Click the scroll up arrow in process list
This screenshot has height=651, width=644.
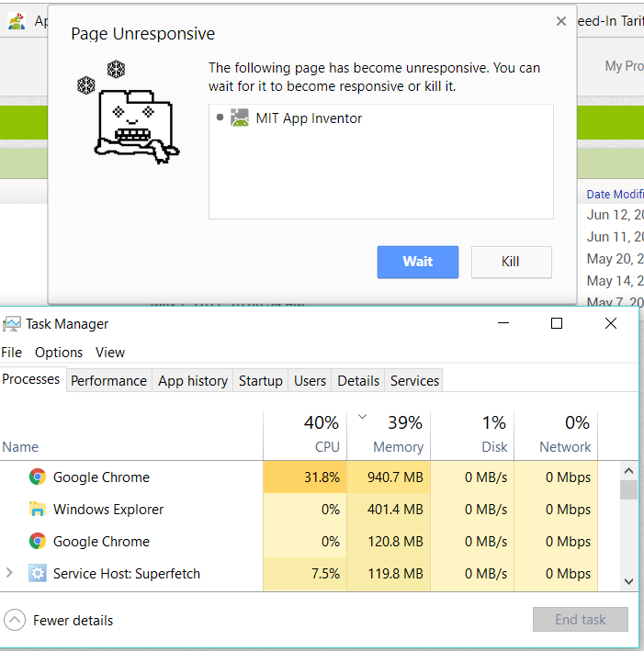(x=628, y=471)
